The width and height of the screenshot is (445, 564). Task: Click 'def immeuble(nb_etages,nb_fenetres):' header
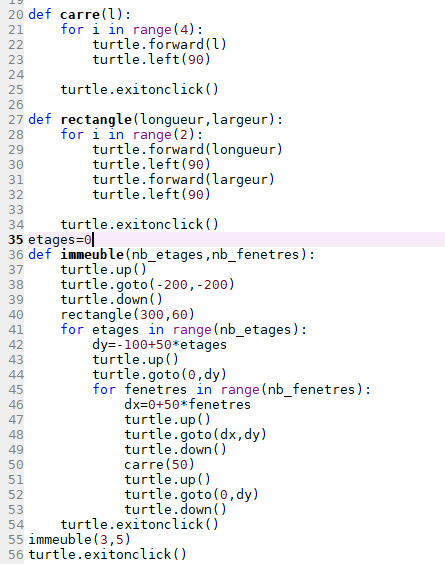pos(171,255)
